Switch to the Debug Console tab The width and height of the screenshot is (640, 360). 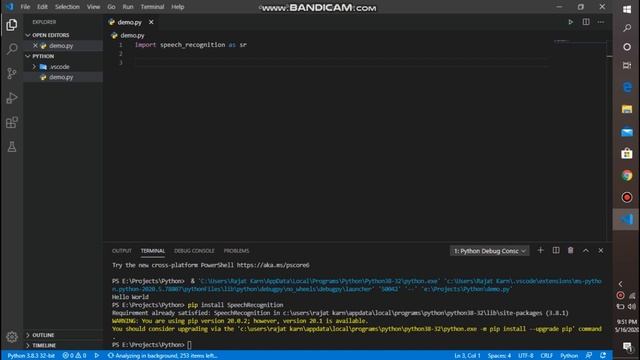pos(194,251)
